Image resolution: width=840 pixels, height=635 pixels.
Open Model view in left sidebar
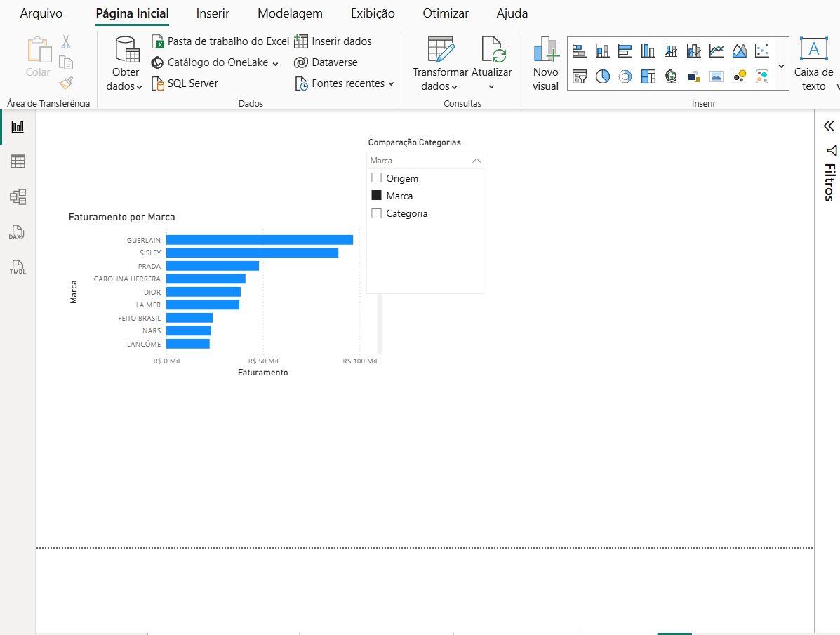pyautogui.click(x=18, y=196)
